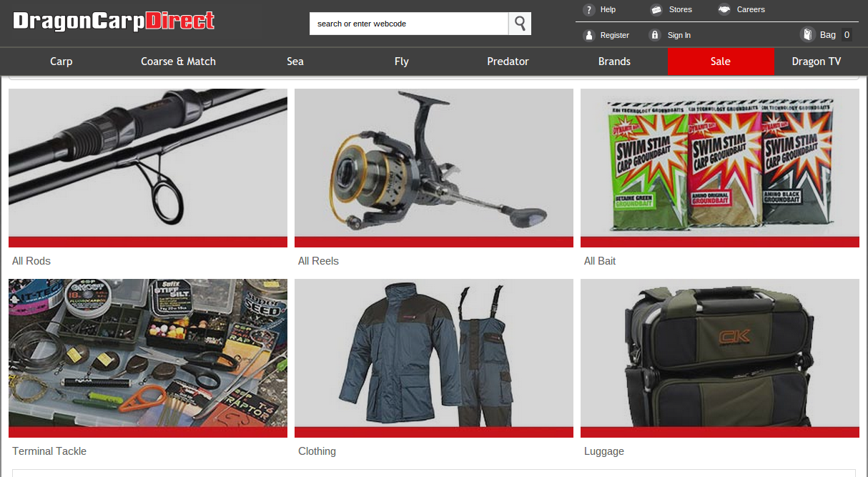
Task: Click the Register link
Action: point(615,35)
